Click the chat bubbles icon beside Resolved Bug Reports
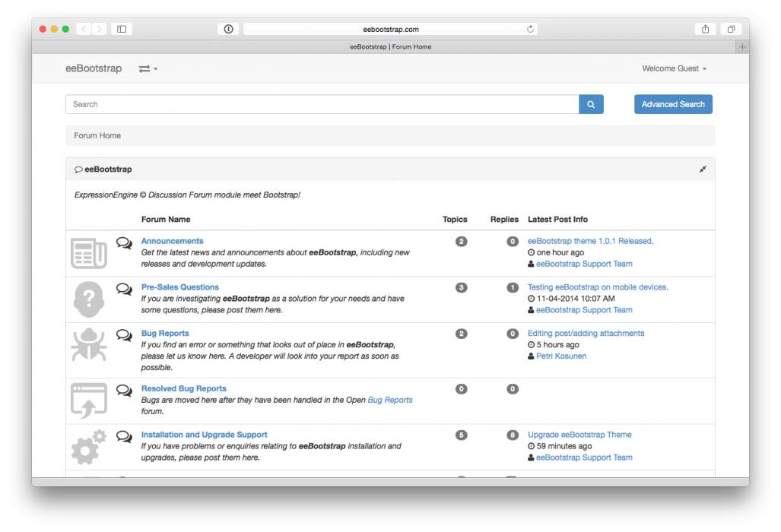781x532 pixels. click(x=124, y=390)
